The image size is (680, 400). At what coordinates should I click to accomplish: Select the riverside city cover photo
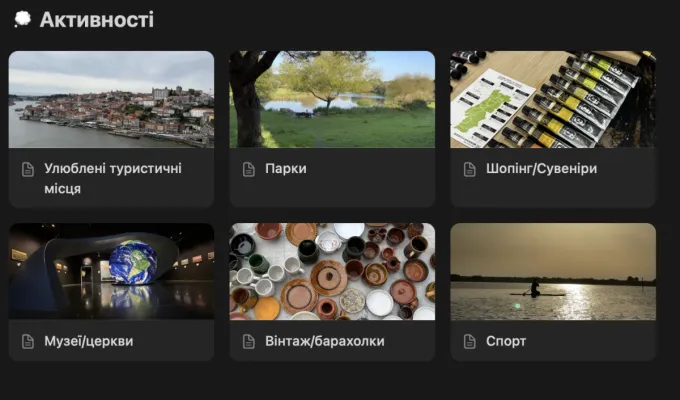pyautogui.click(x=111, y=99)
